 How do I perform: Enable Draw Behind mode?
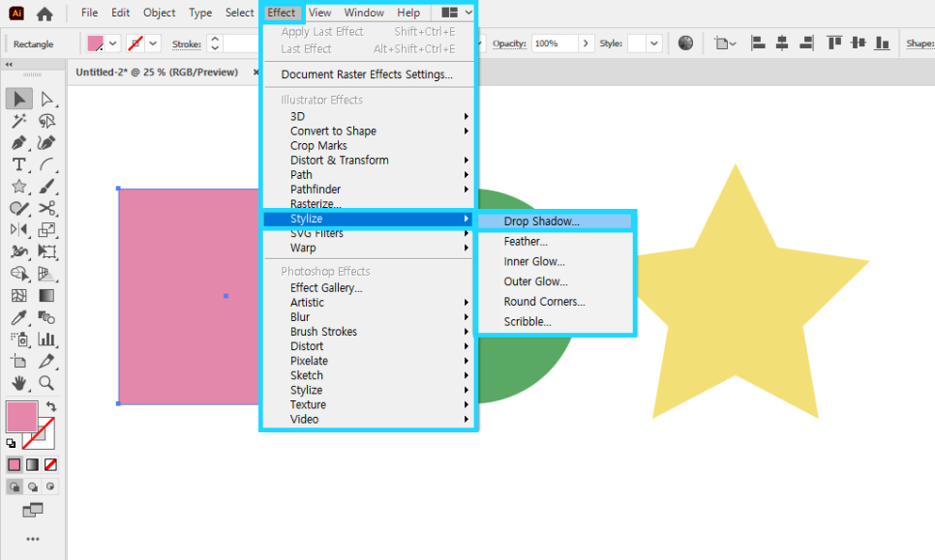(x=33, y=486)
